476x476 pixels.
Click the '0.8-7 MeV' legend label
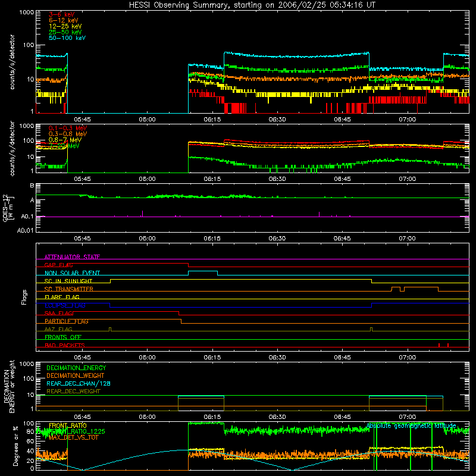[65, 140]
